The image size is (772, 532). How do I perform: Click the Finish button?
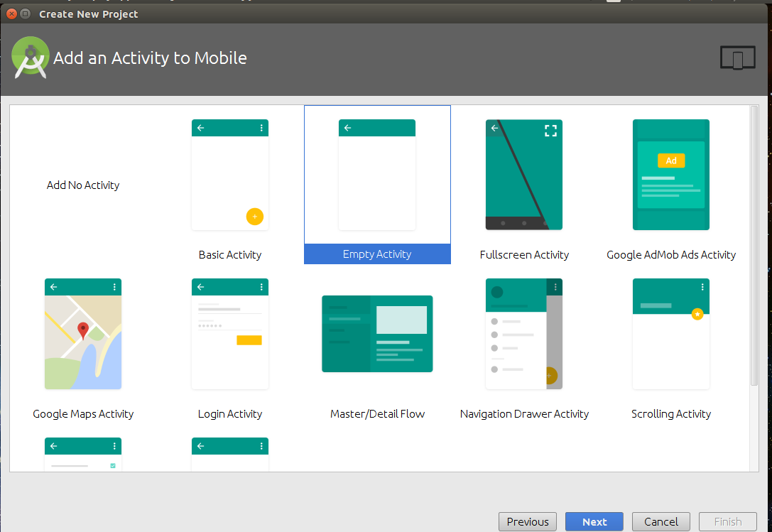tap(728, 521)
